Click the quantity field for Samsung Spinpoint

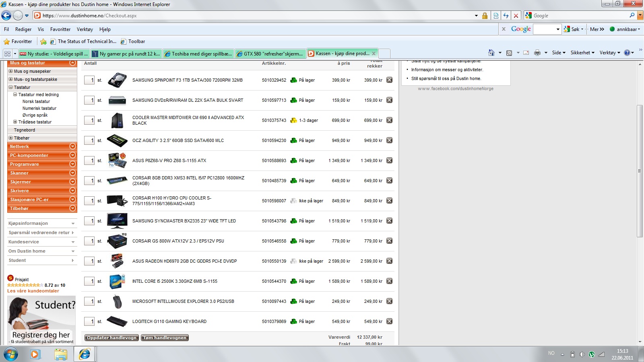[x=89, y=80]
